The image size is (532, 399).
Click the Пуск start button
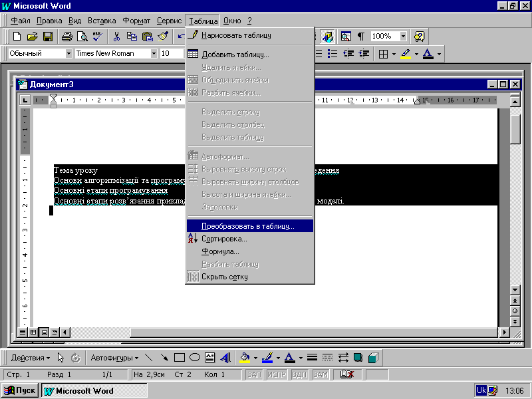click(21, 390)
